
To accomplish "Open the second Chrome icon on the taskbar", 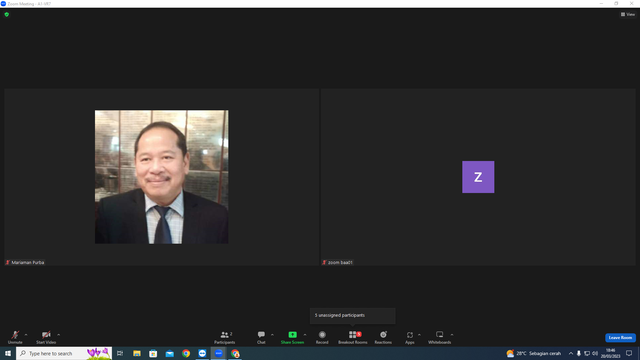I will pos(235,353).
